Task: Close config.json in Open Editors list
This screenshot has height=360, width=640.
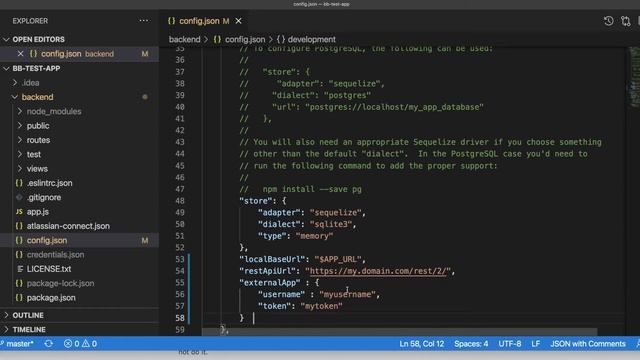Action: pyautogui.click(x=20, y=53)
